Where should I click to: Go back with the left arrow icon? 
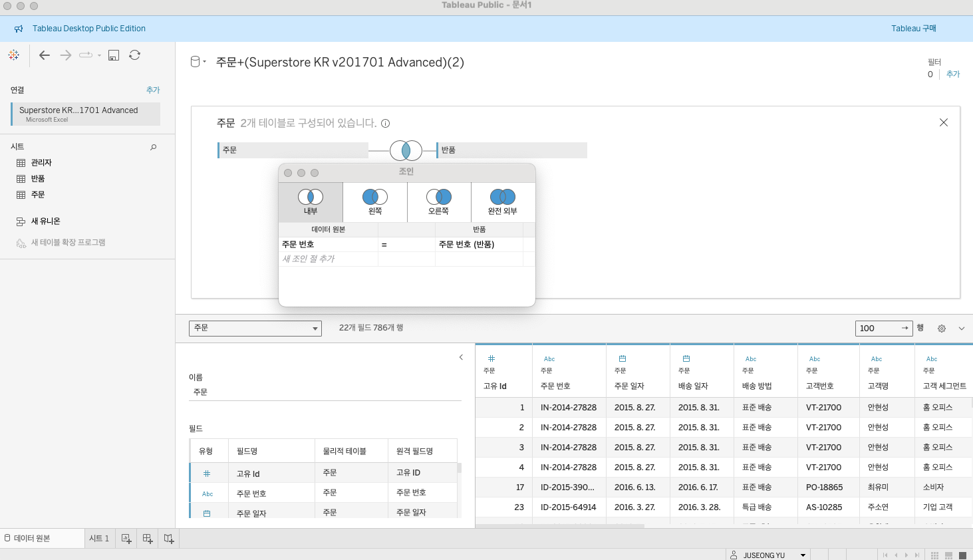45,55
